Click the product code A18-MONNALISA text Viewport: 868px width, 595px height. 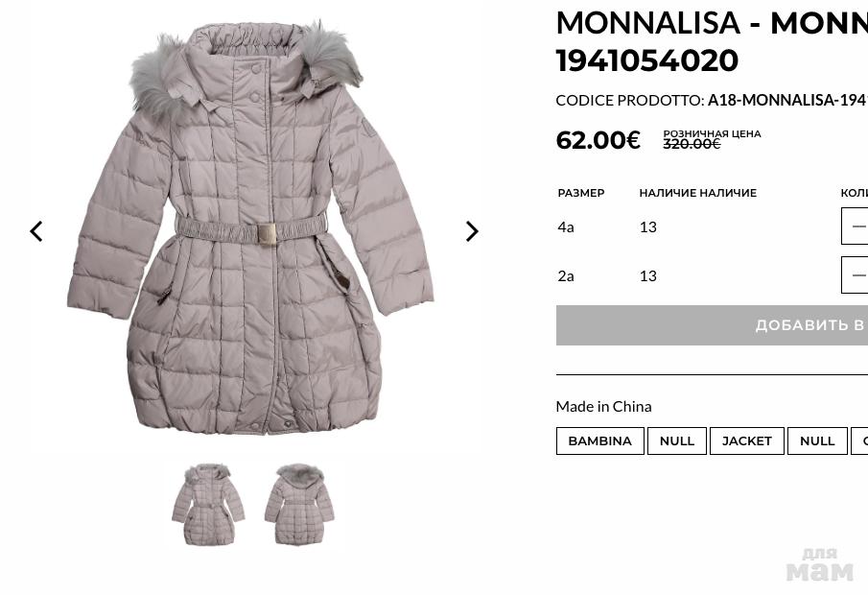786,100
